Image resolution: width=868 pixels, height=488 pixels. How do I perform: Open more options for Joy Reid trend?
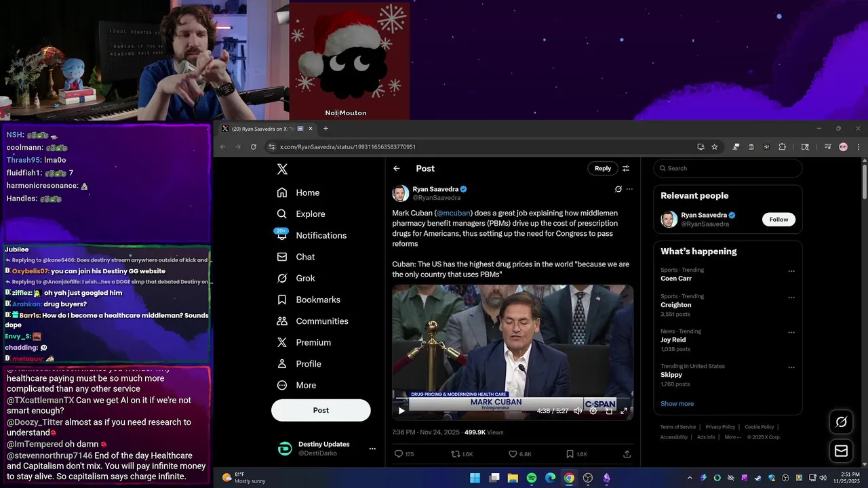791,333
